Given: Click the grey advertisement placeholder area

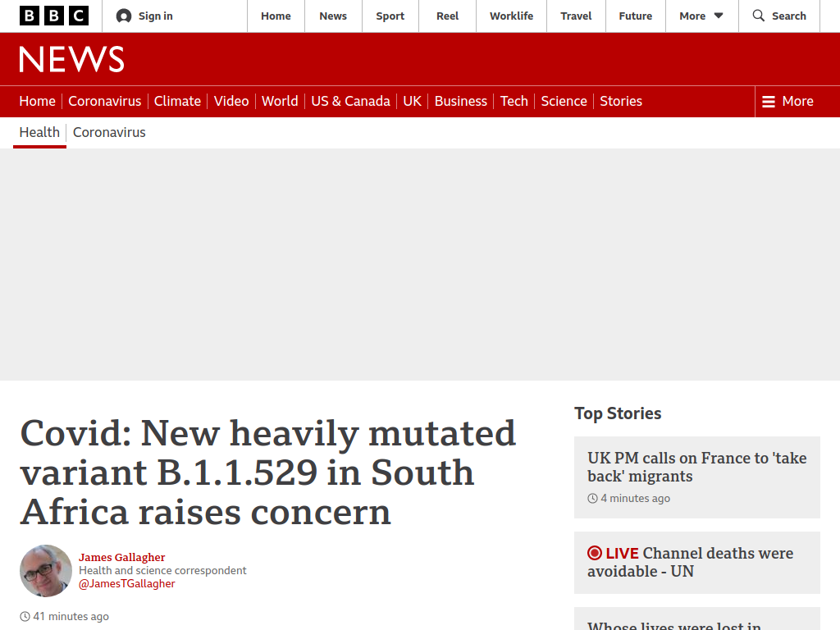Looking at the screenshot, I should (420, 265).
